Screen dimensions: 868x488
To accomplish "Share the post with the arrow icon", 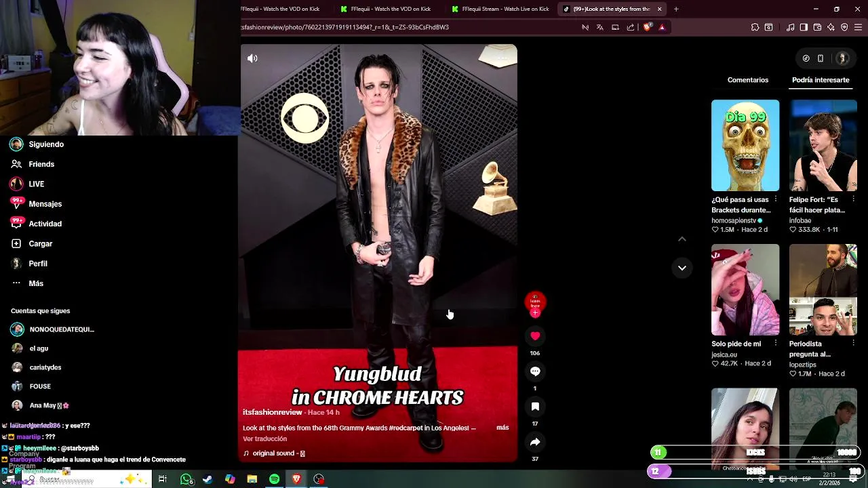I will click(535, 441).
